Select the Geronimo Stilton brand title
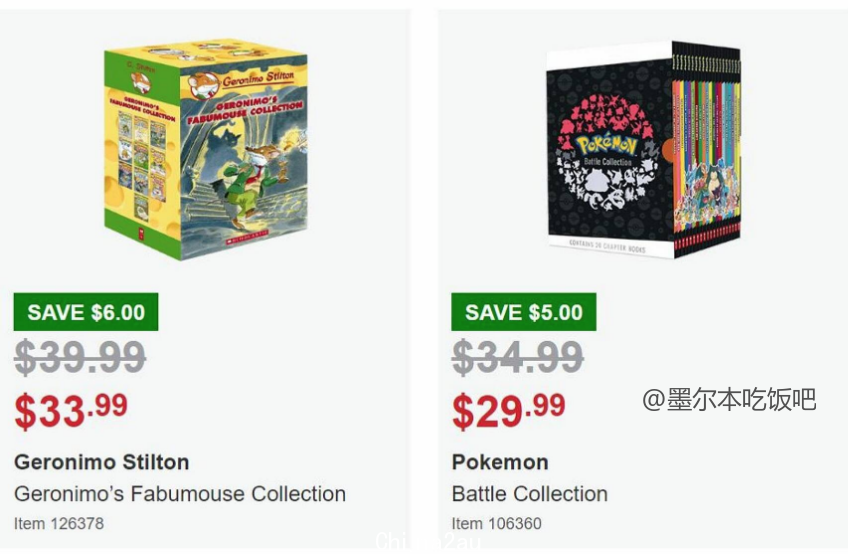Image resolution: width=856 pixels, height=554 pixels. 102,462
